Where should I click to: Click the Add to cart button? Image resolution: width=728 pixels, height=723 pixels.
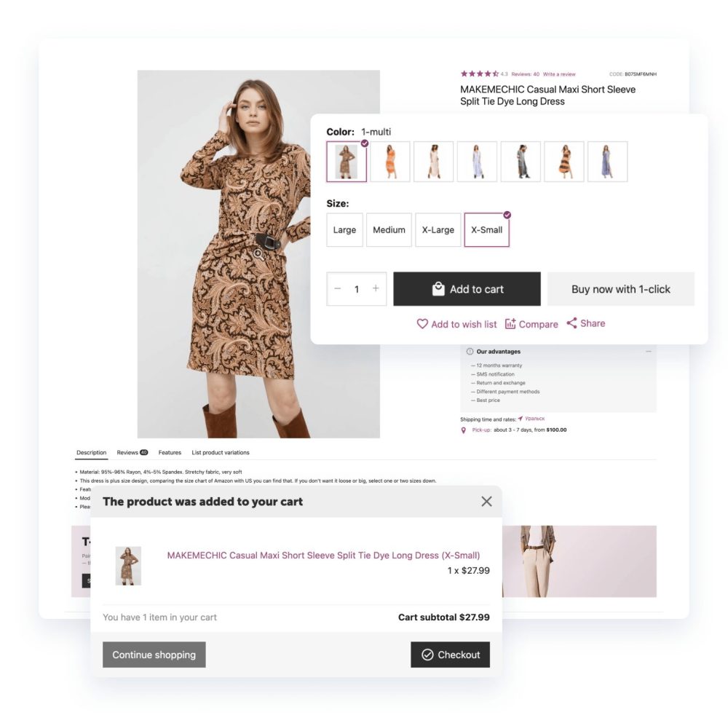click(467, 289)
